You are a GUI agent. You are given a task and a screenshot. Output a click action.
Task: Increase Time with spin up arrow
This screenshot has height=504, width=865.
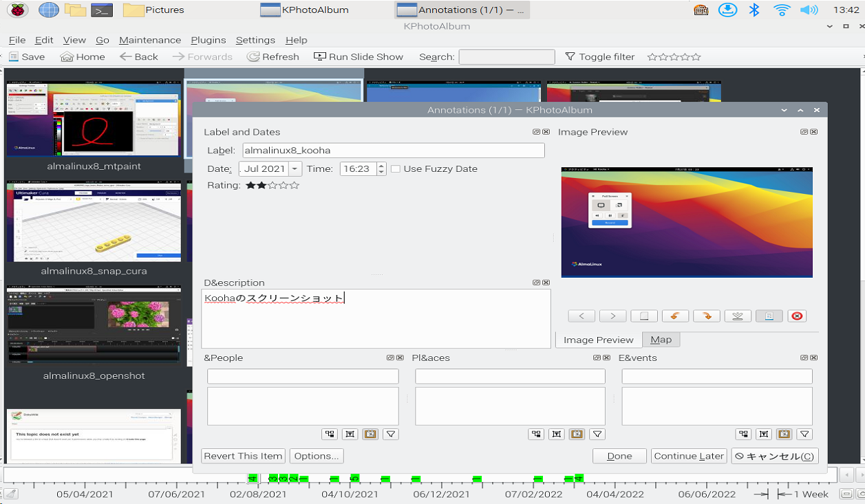[381, 165]
